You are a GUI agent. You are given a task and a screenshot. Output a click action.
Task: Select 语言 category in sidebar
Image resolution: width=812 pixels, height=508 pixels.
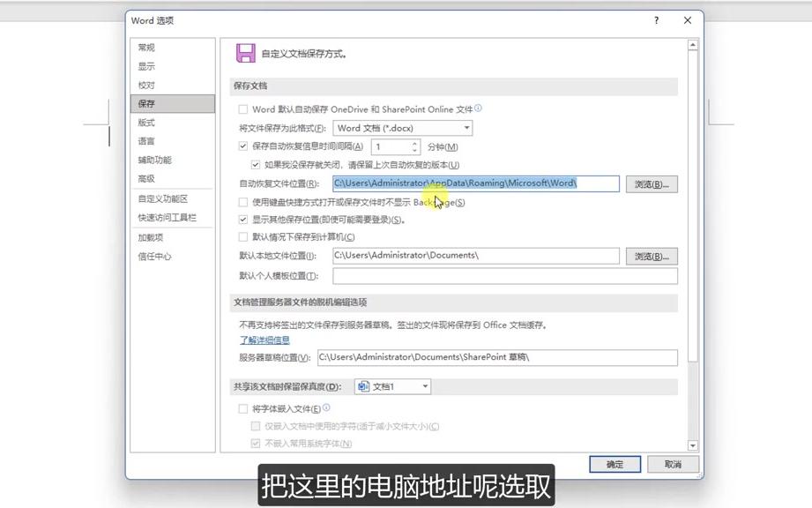coord(173,141)
